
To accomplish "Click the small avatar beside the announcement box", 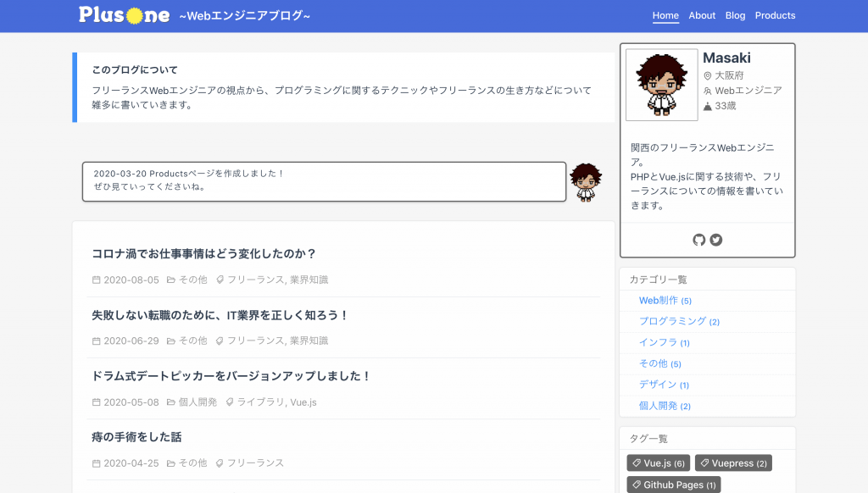I will pyautogui.click(x=586, y=182).
